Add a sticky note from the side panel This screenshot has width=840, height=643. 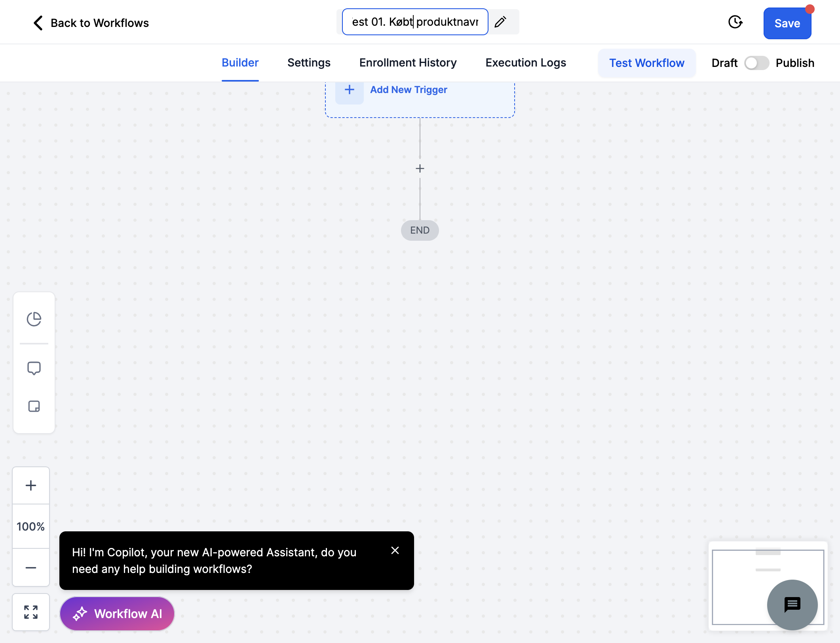coord(34,406)
